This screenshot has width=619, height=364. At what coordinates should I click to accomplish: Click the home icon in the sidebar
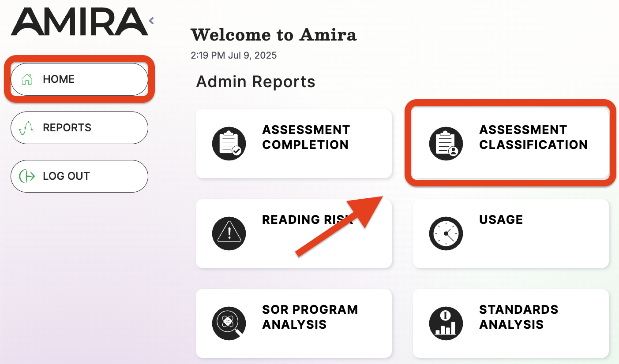tap(27, 79)
